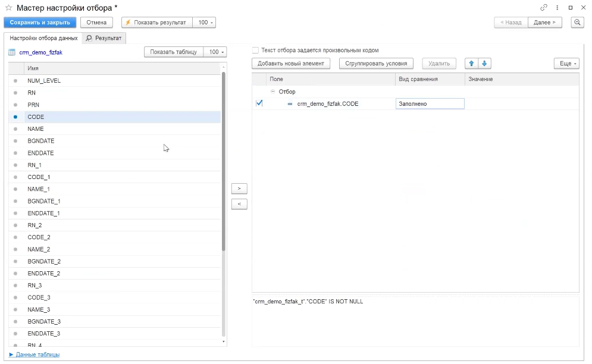Click the magnifier search icon button
The height and width of the screenshot is (364, 592).
pyautogui.click(x=577, y=22)
